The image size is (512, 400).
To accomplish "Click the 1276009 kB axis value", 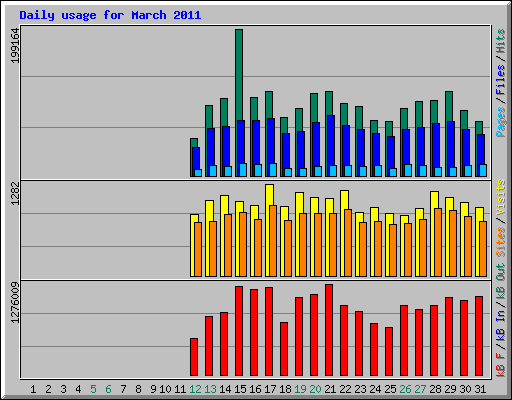I will click(x=15, y=302).
